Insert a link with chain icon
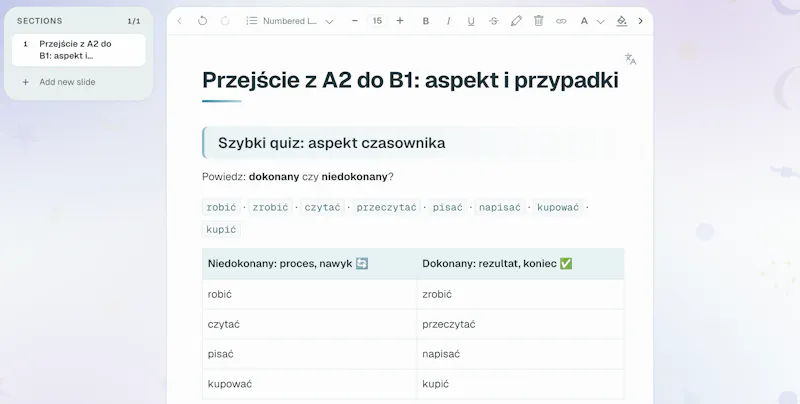 (561, 21)
